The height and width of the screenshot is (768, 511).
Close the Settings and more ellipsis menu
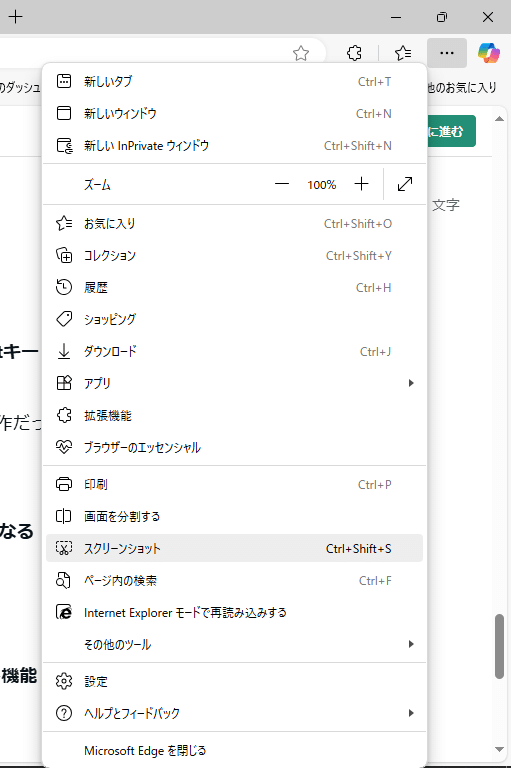[x=447, y=53]
